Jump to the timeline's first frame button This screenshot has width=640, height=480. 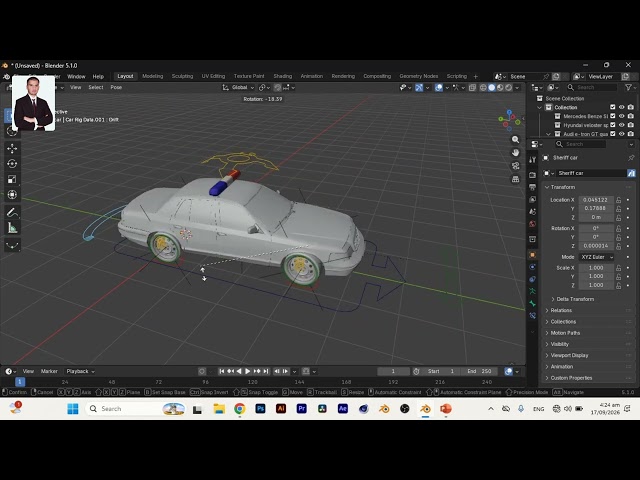222,371
